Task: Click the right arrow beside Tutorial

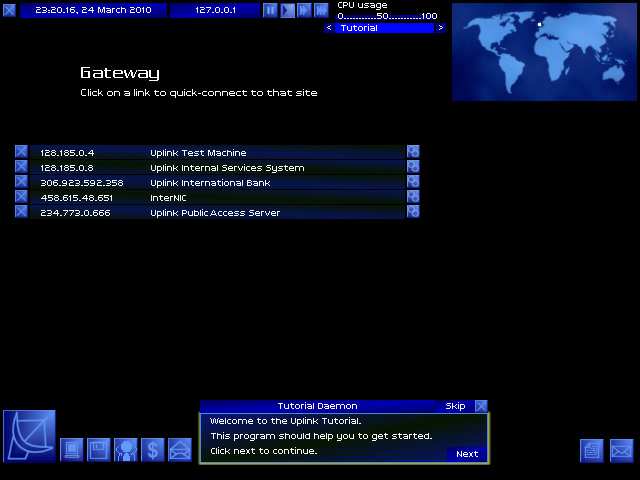Action: point(440,28)
